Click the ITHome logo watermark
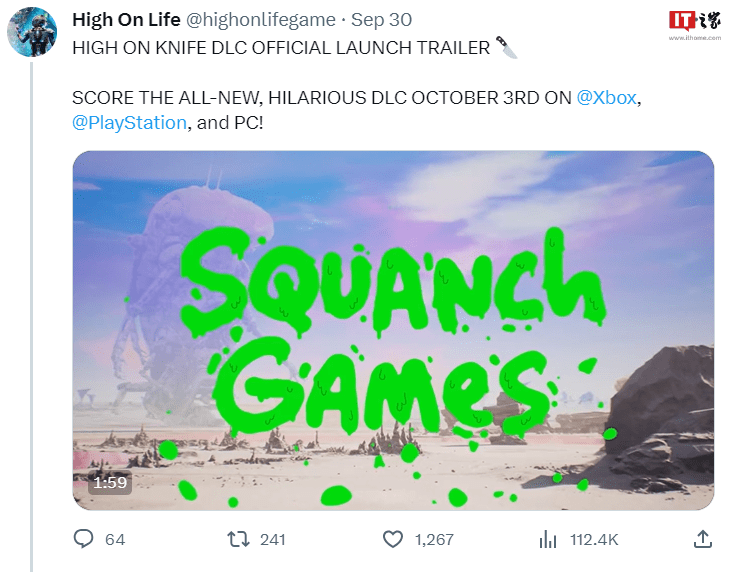The image size is (732, 572). (x=695, y=25)
